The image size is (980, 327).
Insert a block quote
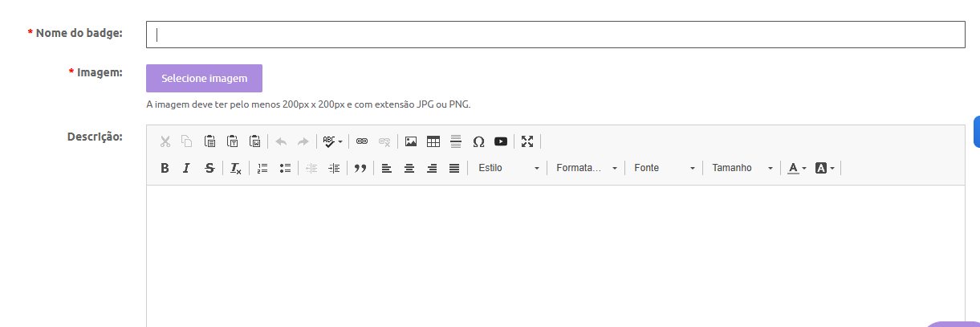coord(360,168)
